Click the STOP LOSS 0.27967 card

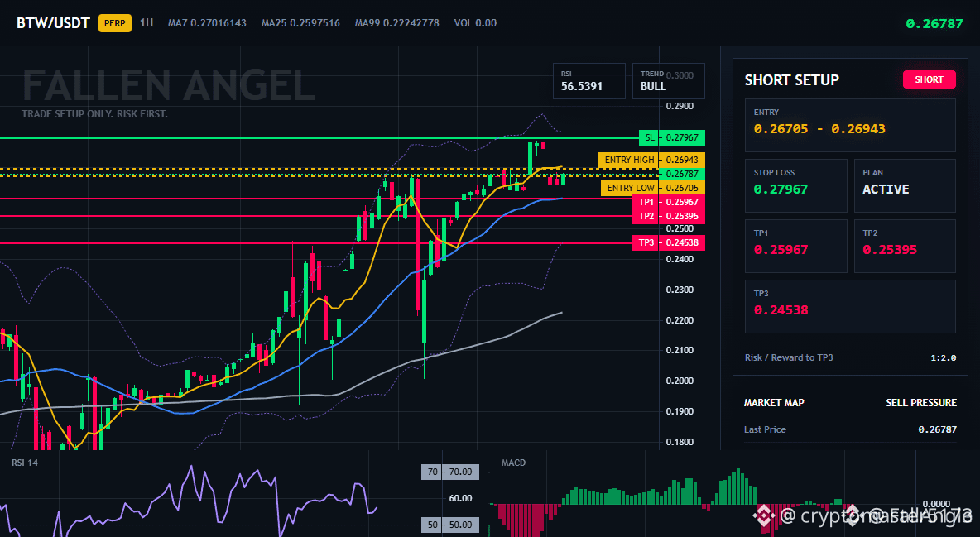click(x=795, y=185)
